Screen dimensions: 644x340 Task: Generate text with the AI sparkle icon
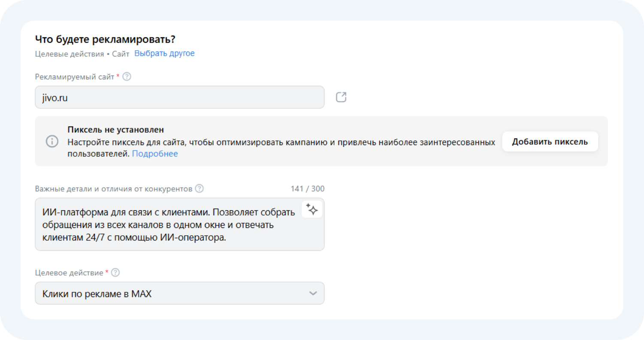click(312, 209)
